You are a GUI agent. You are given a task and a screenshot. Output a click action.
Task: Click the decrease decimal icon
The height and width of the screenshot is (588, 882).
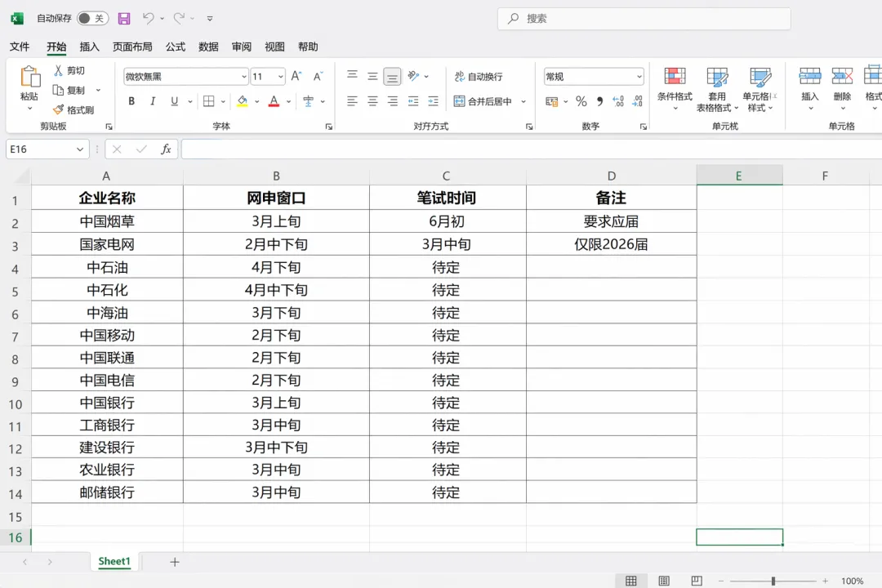(637, 101)
